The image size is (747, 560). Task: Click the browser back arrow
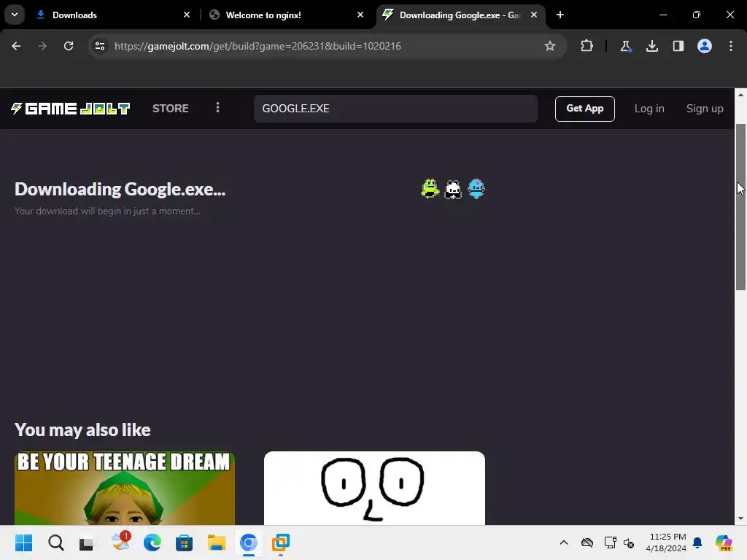click(x=16, y=46)
